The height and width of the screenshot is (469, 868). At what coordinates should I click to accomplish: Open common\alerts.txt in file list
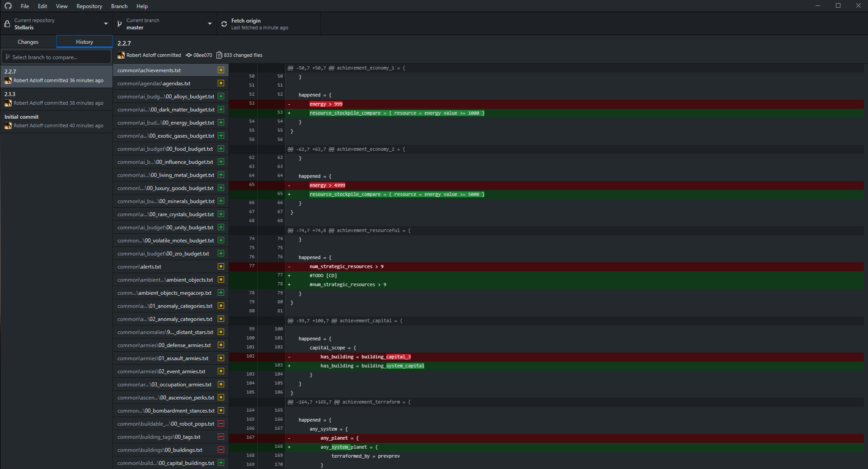(139, 266)
